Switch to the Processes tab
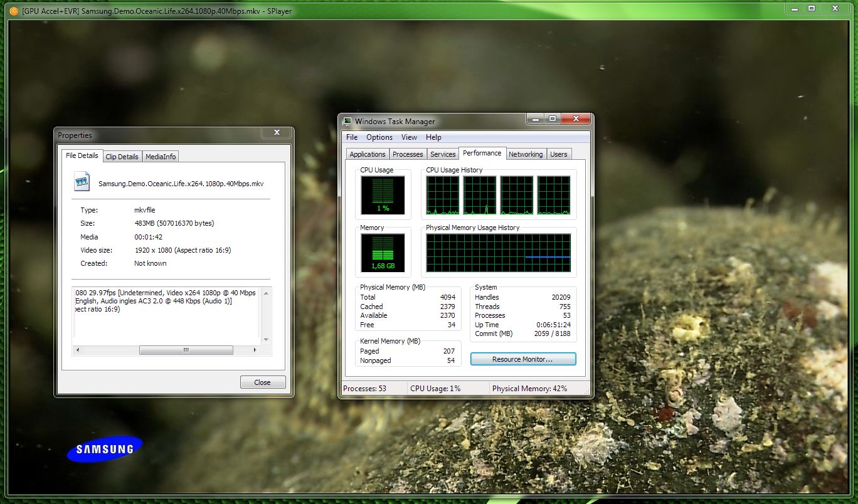 point(408,154)
